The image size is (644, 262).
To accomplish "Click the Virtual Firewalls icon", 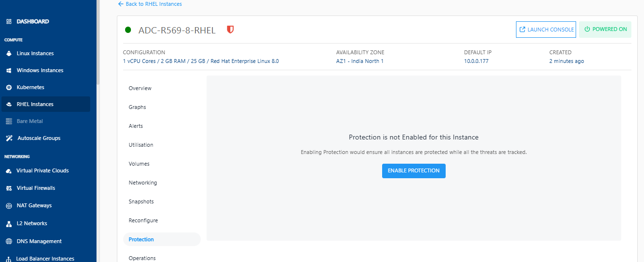I will [x=9, y=188].
